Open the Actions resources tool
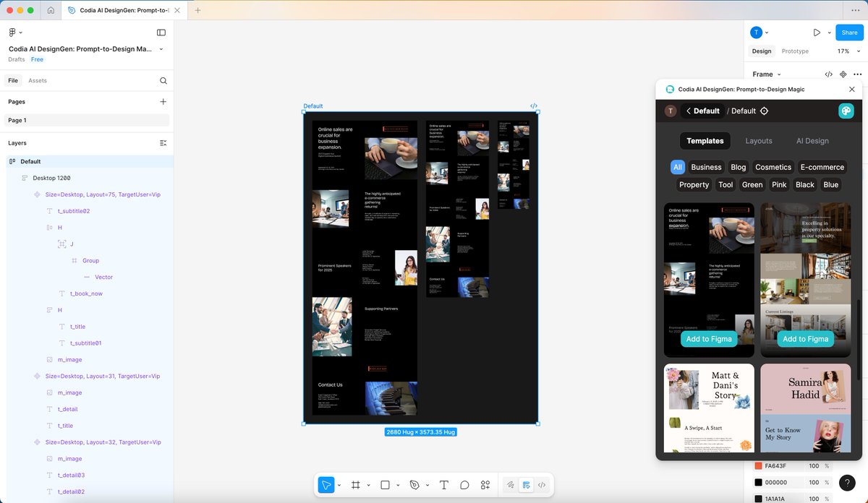 pyautogui.click(x=485, y=485)
